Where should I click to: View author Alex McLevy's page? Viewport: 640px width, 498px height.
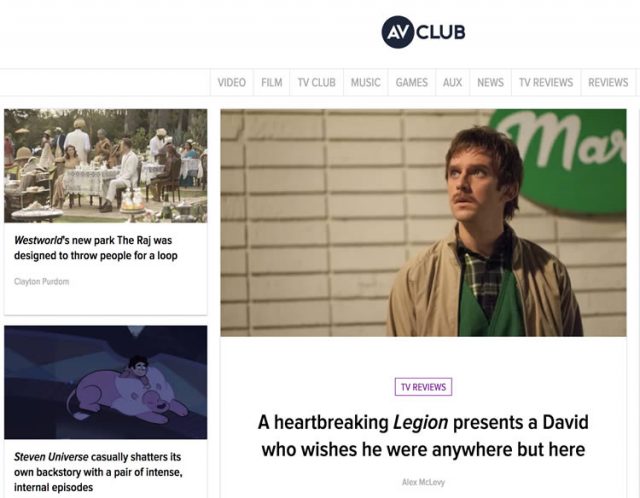coord(423,482)
